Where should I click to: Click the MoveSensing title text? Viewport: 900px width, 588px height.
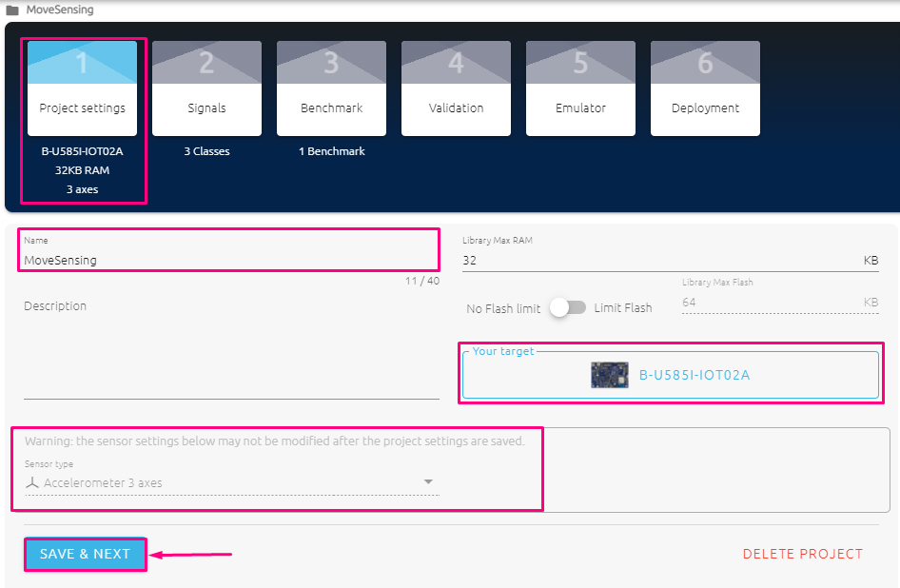click(x=60, y=10)
